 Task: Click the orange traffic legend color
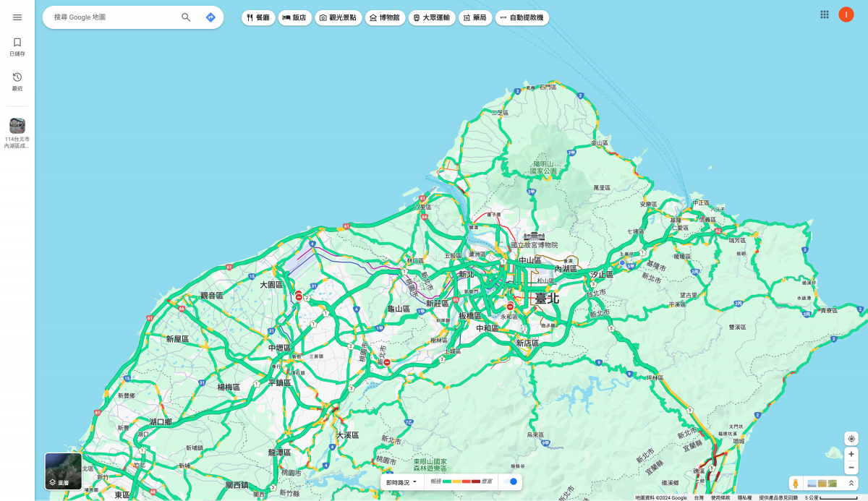[x=456, y=481]
